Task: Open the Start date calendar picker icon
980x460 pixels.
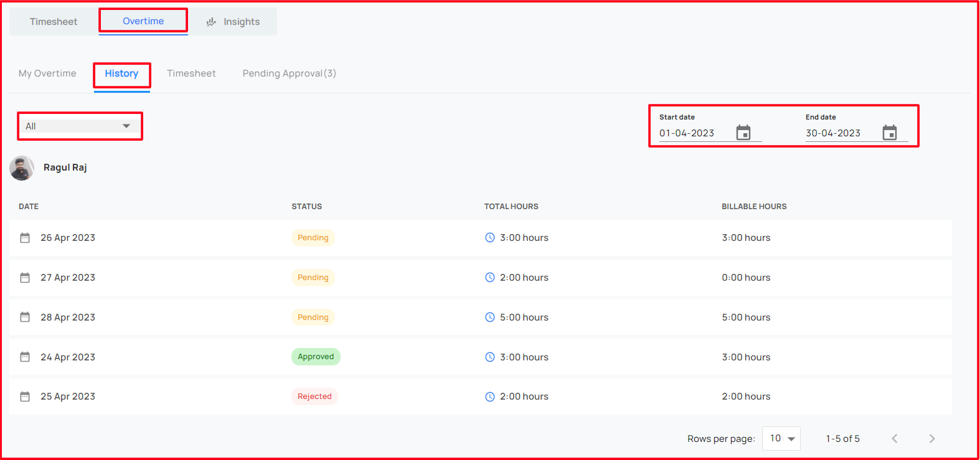Action: [x=743, y=133]
